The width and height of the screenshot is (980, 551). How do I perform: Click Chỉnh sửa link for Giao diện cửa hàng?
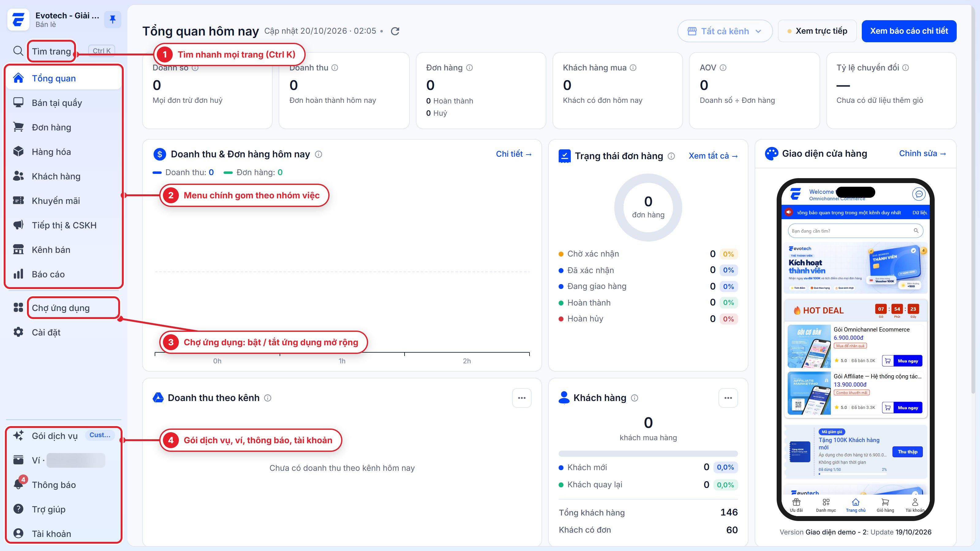coord(922,154)
